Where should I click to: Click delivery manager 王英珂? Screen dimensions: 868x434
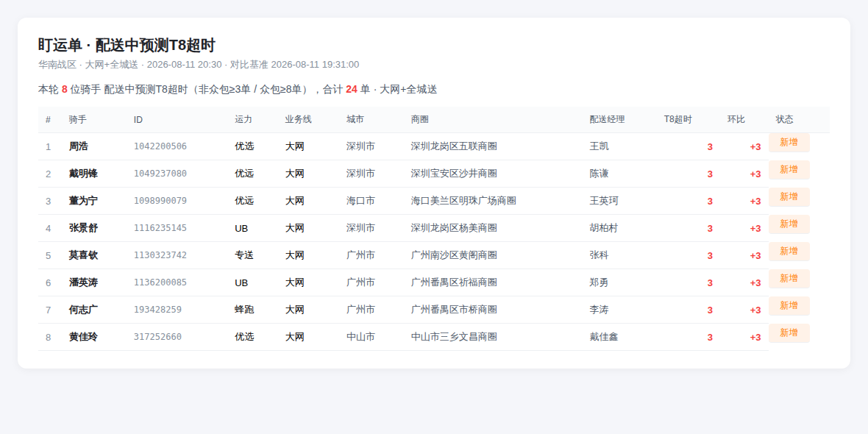[x=604, y=201]
